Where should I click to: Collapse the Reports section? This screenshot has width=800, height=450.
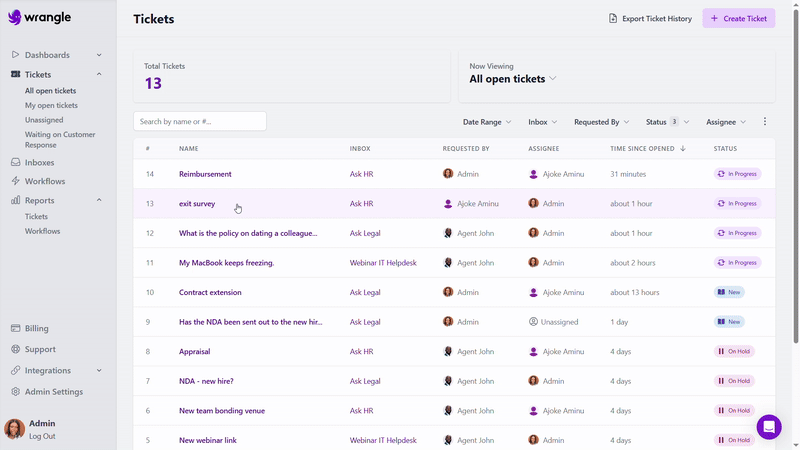pyautogui.click(x=99, y=200)
